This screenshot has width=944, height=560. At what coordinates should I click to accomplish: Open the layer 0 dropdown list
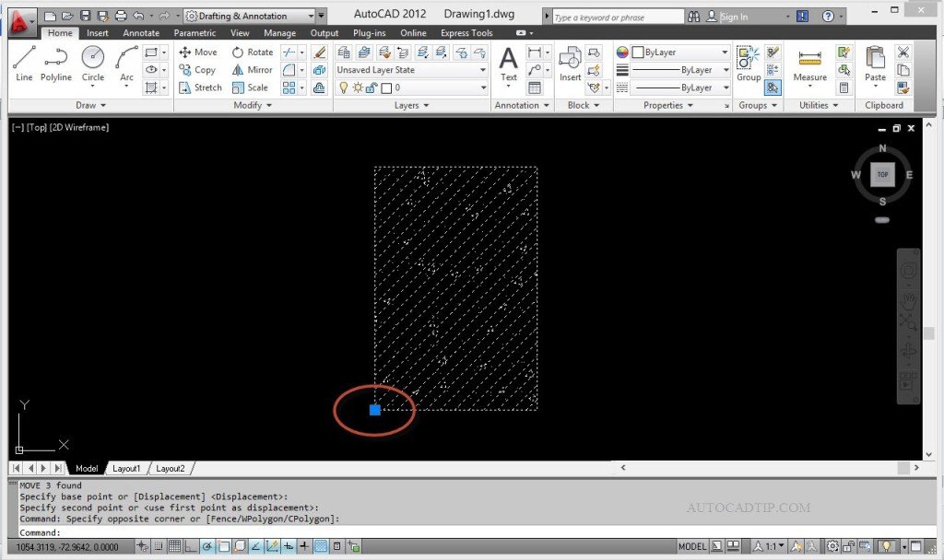[411, 87]
